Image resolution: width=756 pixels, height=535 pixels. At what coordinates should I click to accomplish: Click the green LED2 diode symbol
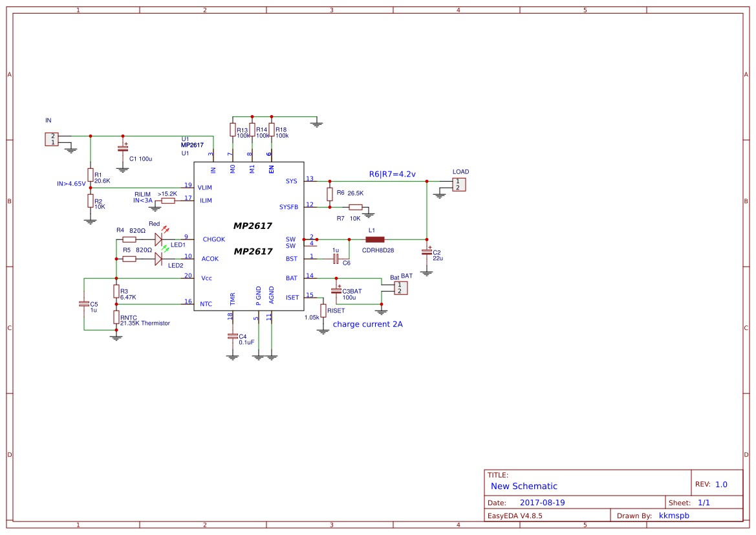pyautogui.click(x=158, y=259)
